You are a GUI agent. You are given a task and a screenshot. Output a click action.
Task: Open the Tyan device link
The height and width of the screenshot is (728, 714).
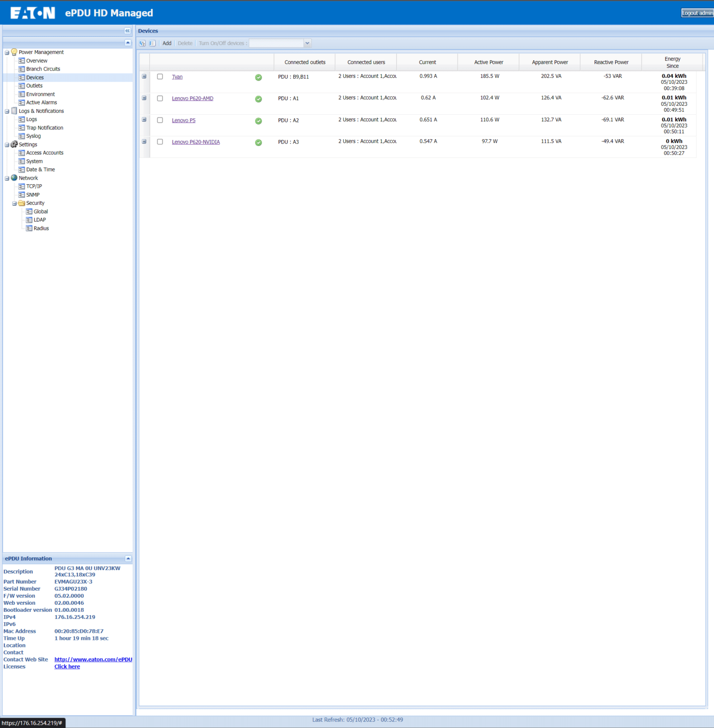[x=177, y=77]
